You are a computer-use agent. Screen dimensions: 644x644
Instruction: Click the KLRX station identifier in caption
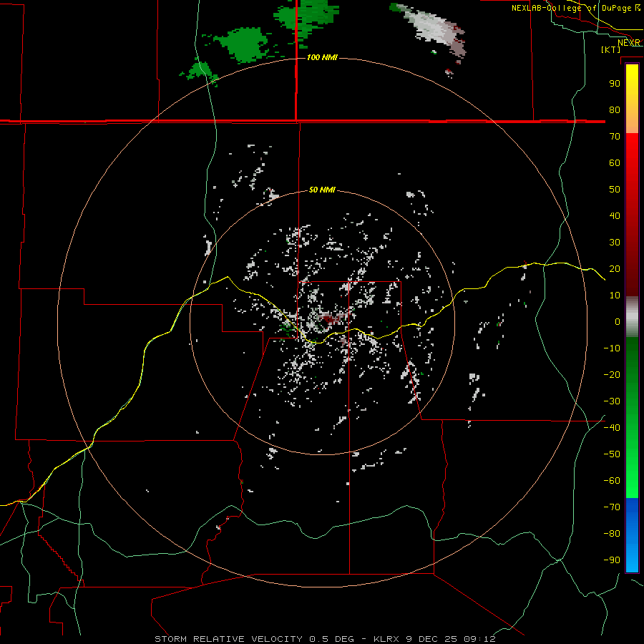(387, 639)
